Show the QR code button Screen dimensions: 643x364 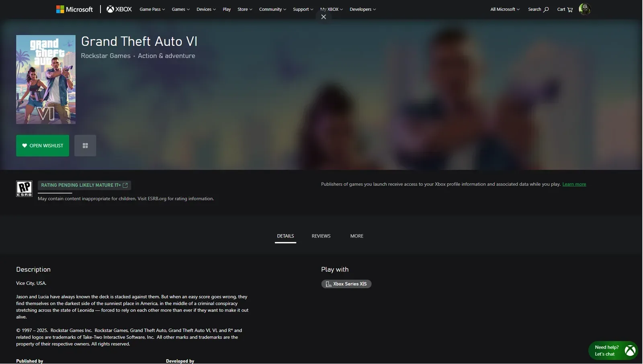pos(85,145)
